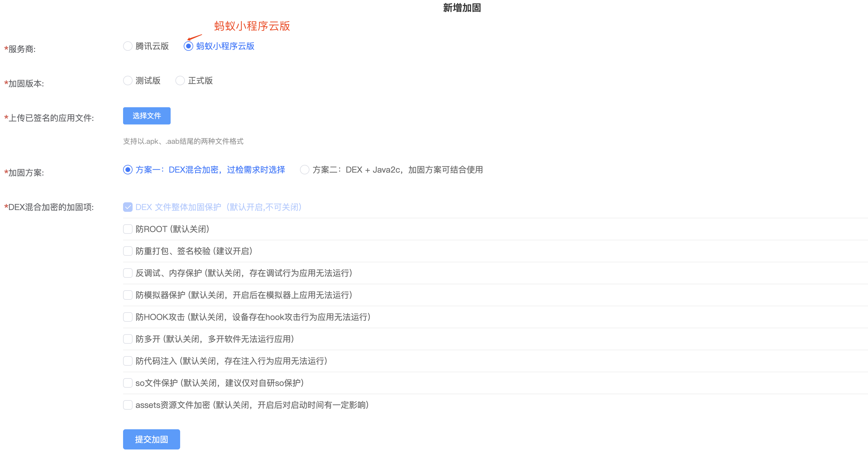Enable the 防ROOT checkbox

[x=128, y=229]
